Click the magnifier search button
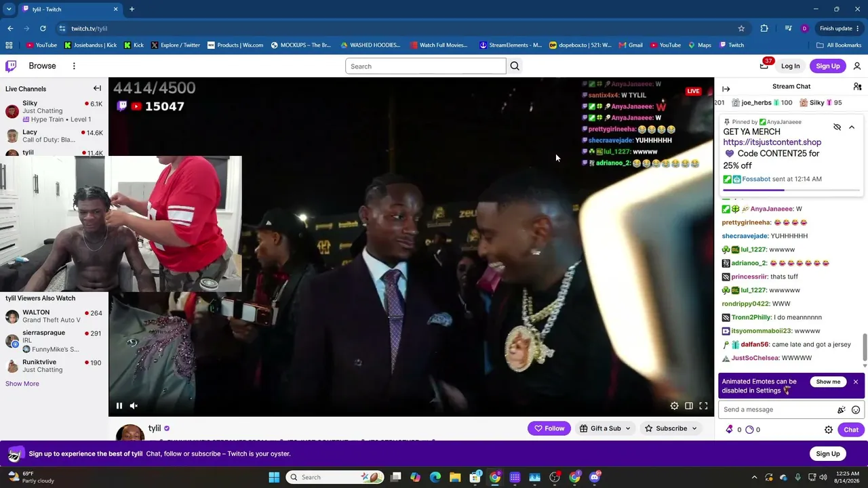This screenshot has height=488, width=868. tap(515, 66)
